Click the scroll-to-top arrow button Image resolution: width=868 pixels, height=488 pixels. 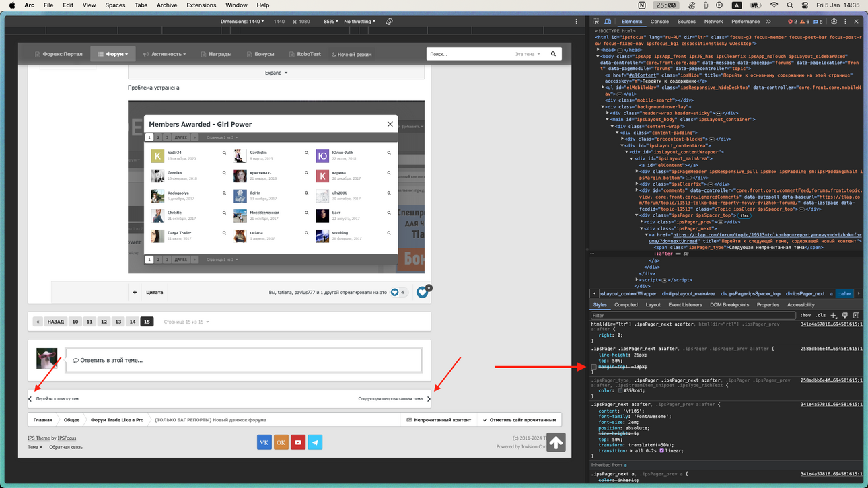click(556, 442)
